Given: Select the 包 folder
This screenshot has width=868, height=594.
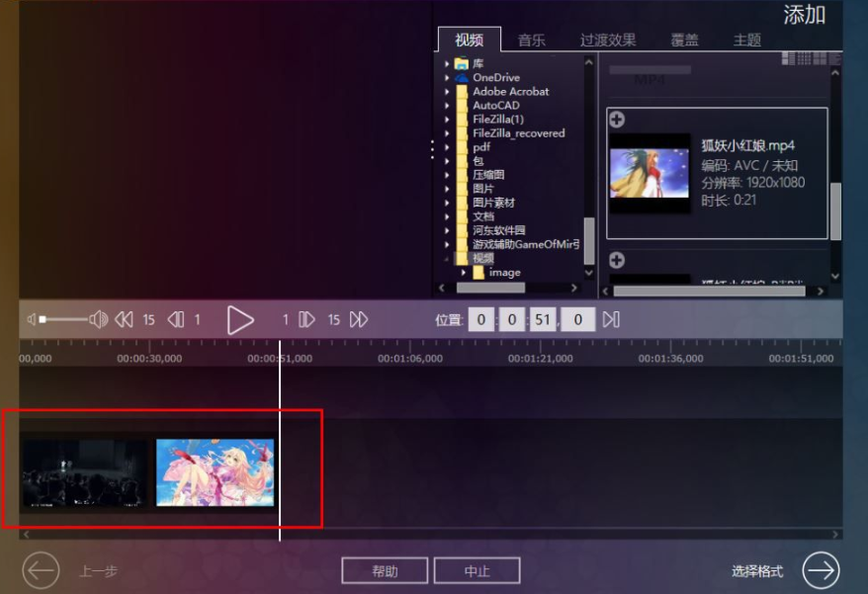Looking at the screenshot, I should click(x=478, y=161).
